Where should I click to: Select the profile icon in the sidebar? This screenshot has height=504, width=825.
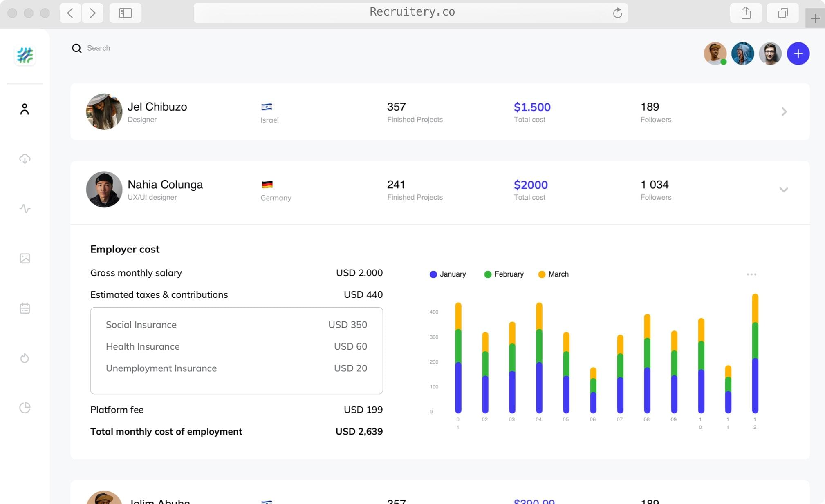coord(25,109)
